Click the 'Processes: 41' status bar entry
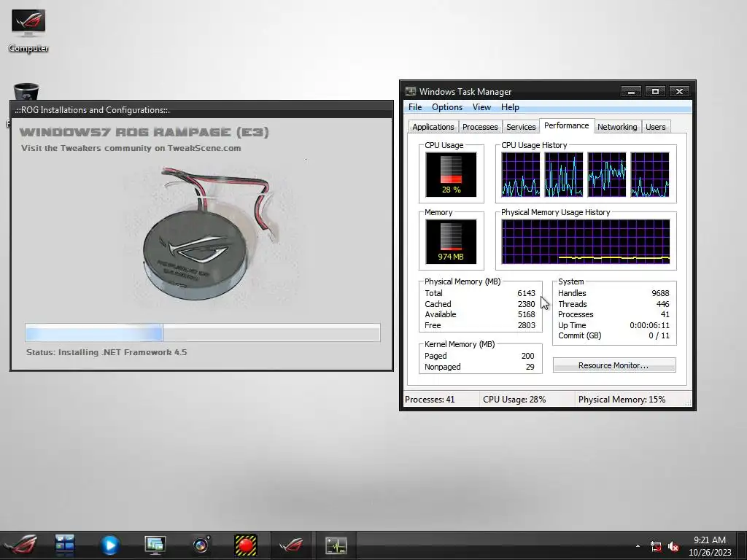 (430, 400)
